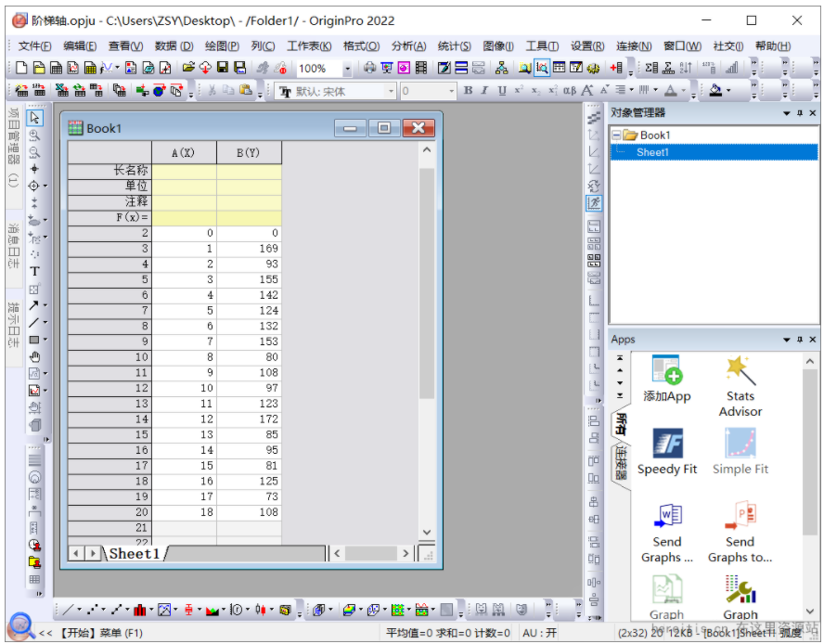Click the column statistics sigma icon
The width and height of the screenshot is (824, 644).
(x=651, y=68)
